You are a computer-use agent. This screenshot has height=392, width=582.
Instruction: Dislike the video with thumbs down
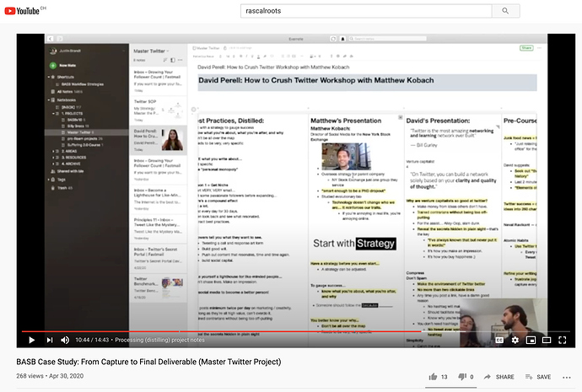462,377
